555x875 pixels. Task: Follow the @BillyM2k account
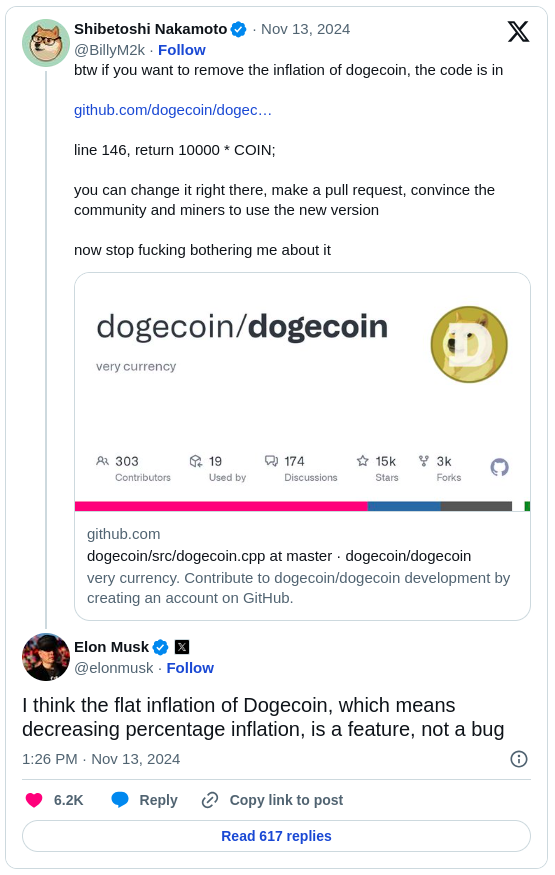[x=182, y=50]
